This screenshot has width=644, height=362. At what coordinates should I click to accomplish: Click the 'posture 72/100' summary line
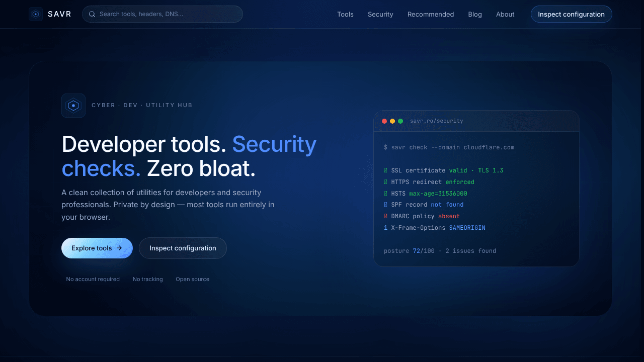[x=440, y=251]
